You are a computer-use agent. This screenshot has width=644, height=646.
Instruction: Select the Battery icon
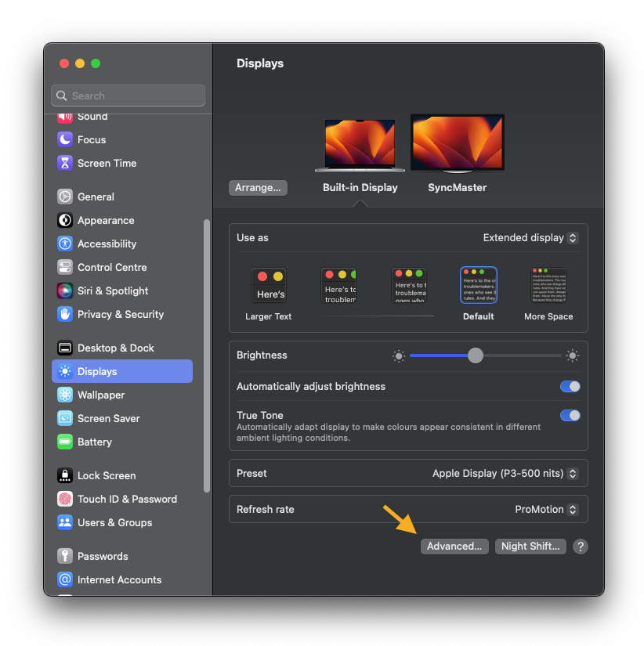[x=65, y=442]
